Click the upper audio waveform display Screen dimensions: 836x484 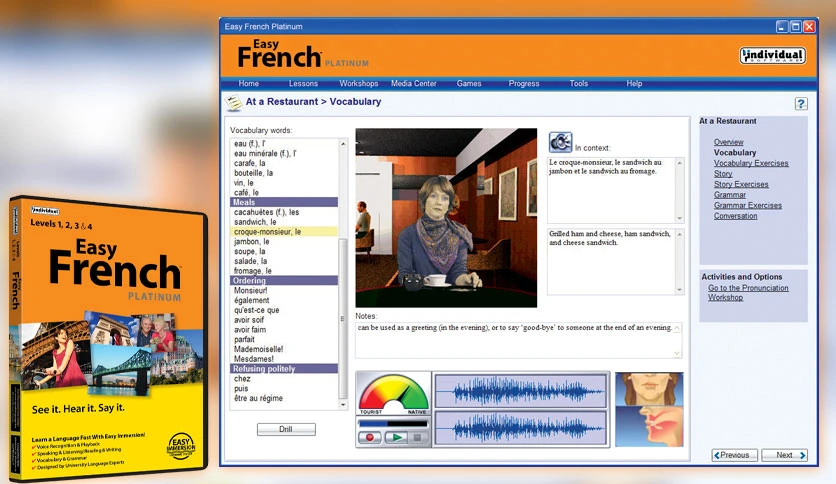(x=520, y=391)
